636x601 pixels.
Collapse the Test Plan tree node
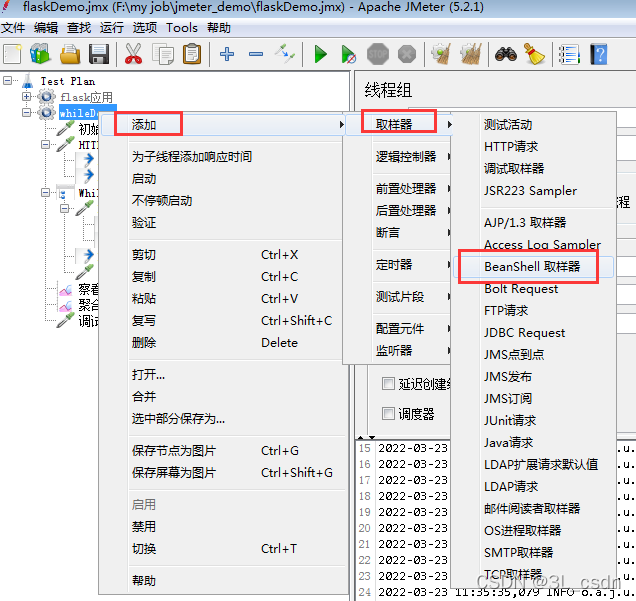coord(7,81)
